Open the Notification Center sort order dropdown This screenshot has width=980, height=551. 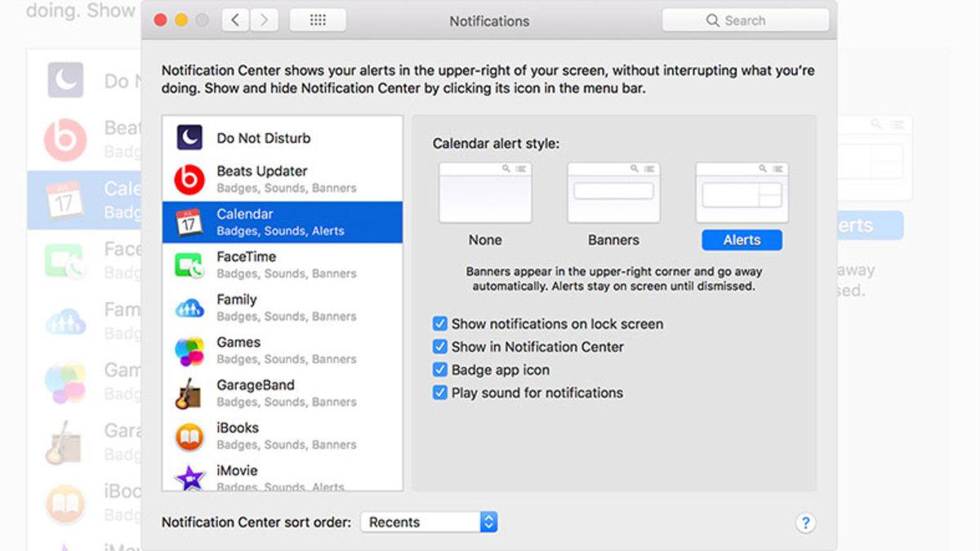[429, 522]
